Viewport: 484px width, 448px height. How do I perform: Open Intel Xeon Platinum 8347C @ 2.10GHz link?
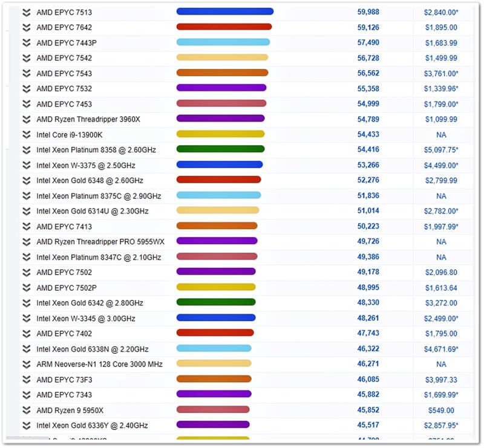tap(99, 257)
